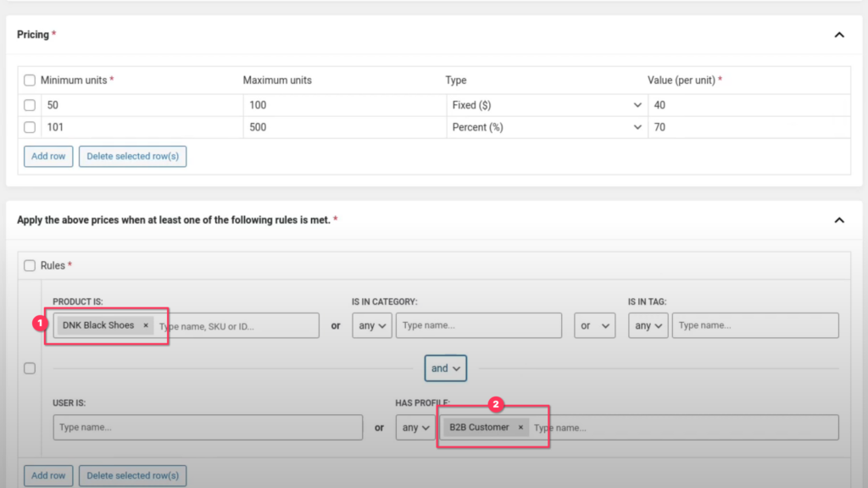Focus the User Is name field
This screenshot has width=868, height=488.
coord(208,428)
